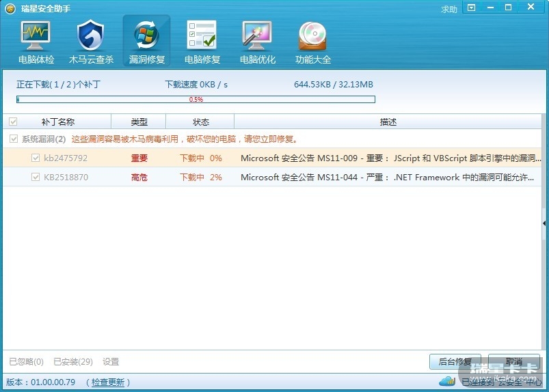Image resolution: width=549 pixels, height=392 pixels.
Task: Sort by the 类型 column header
Action: coord(139,122)
